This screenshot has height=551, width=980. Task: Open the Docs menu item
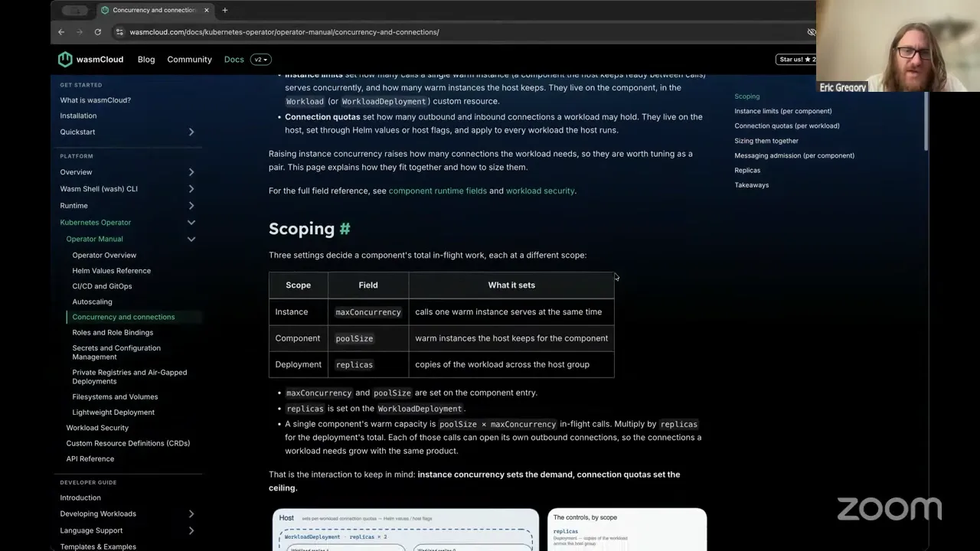234,59
